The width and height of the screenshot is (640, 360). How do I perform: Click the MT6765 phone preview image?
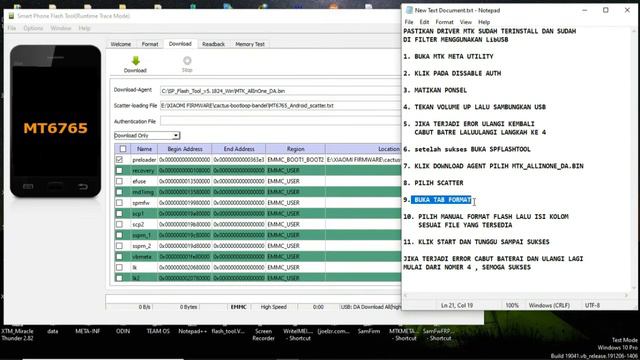(x=56, y=121)
